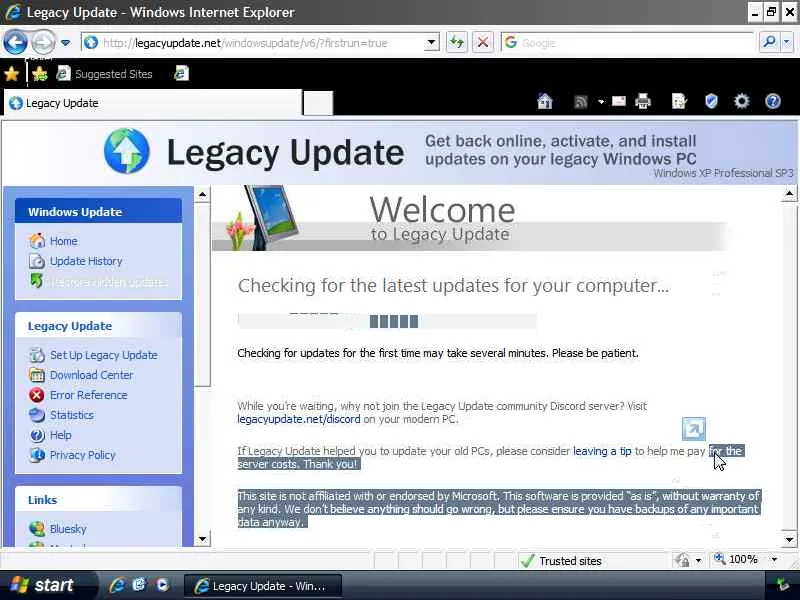Click the accelerator arrow icon near selected text
Screen dimensions: 800x600
[694, 429]
